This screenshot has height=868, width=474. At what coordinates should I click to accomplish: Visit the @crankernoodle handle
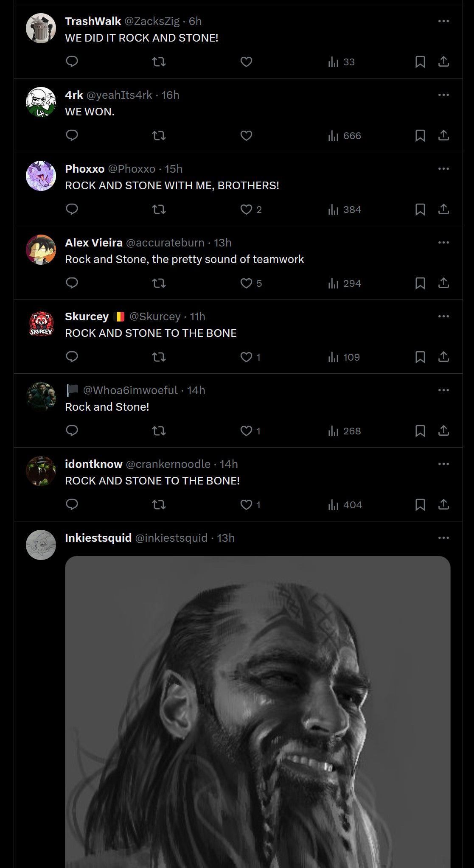tap(168, 464)
